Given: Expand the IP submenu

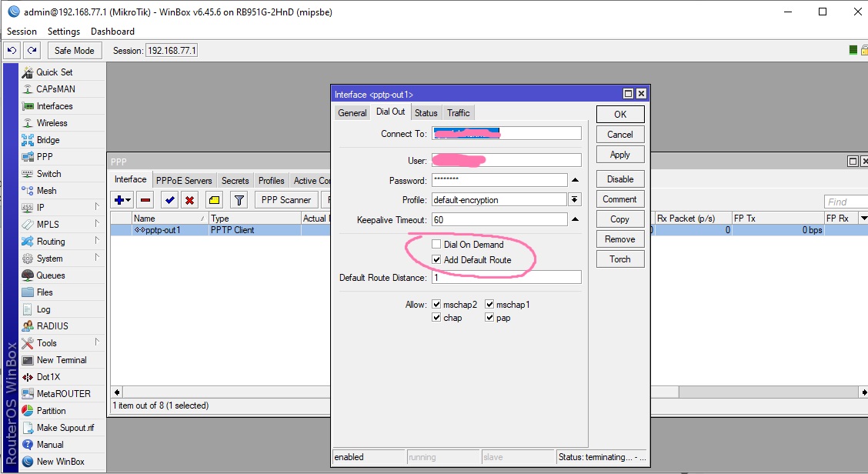Looking at the screenshot, I should click(97, 206).
